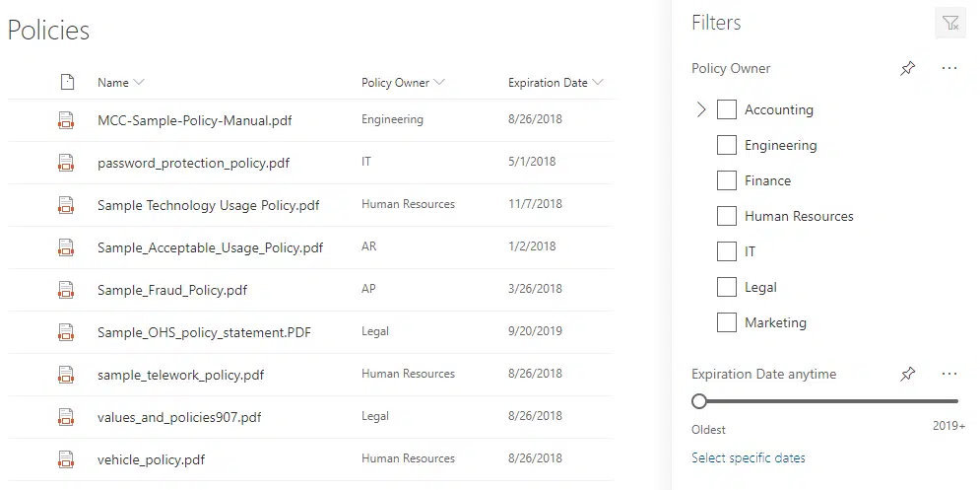Select the Marketing filter option checkbox

click(x=726, y=323)
